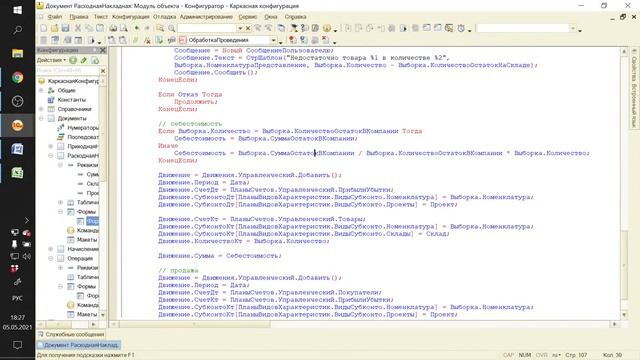640x360 pixels.
Task: Open the Справка menu
Action: click(295, 17)
